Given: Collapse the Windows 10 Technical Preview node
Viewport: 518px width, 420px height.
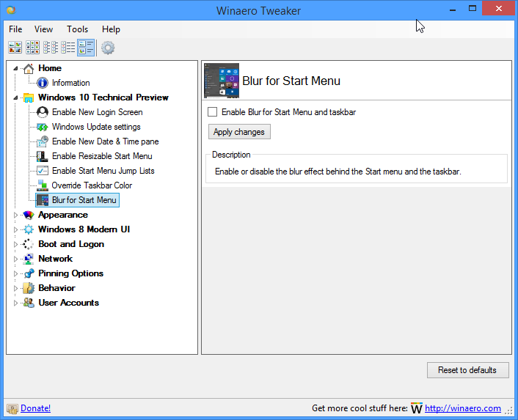Looking at the screenshot, I should click(x=15, y=97).
